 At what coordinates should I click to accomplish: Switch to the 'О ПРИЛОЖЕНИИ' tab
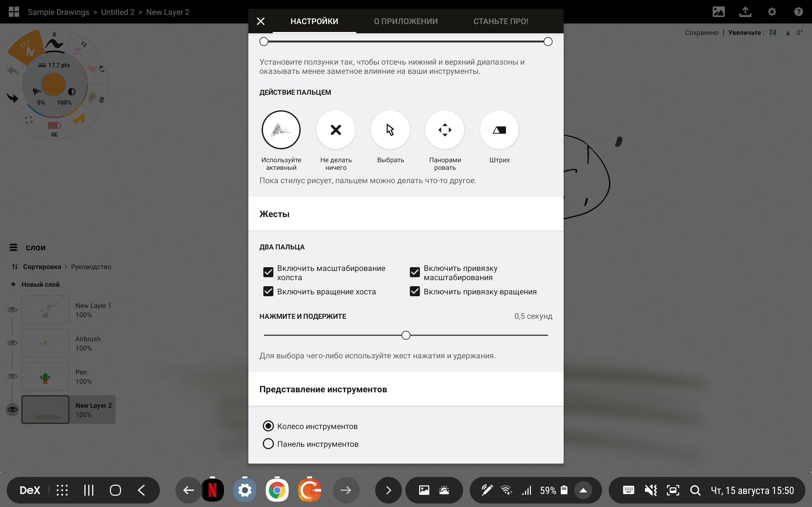point(406,21)
